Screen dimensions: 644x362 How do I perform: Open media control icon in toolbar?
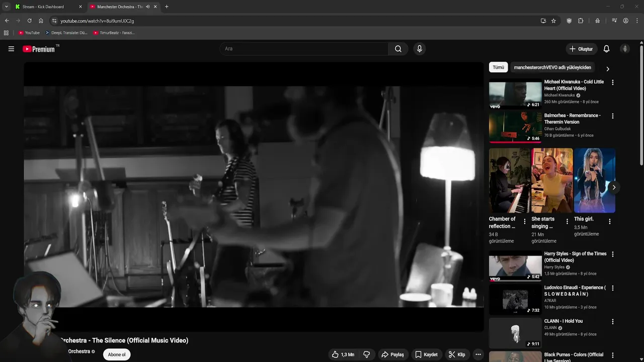tap(614, 21)
